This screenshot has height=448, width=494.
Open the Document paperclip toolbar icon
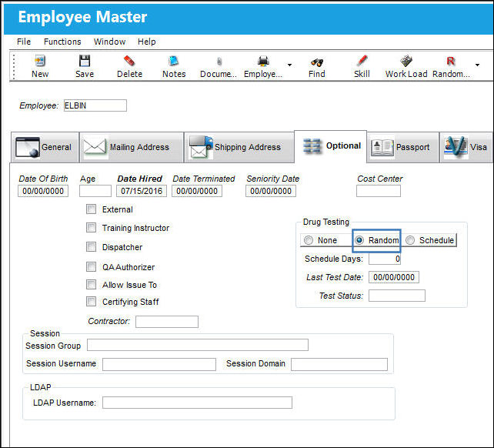[x=219, y=61]
